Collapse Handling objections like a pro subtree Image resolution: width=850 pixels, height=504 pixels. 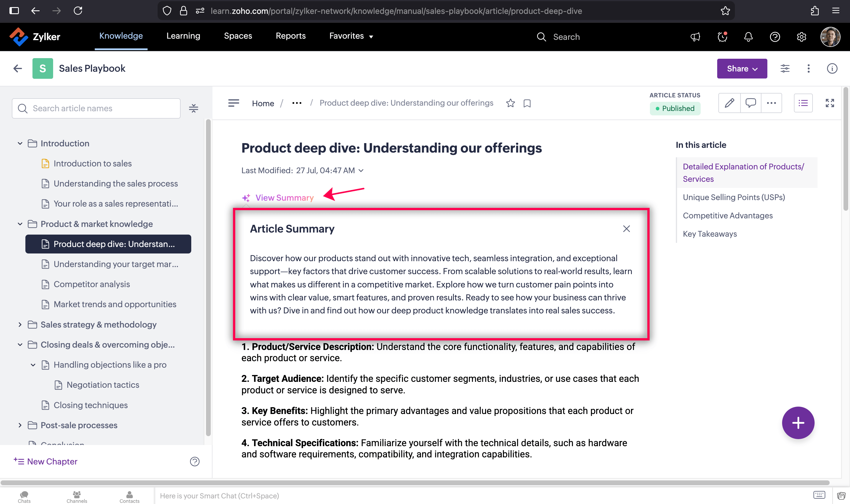(x=33, y=365)
